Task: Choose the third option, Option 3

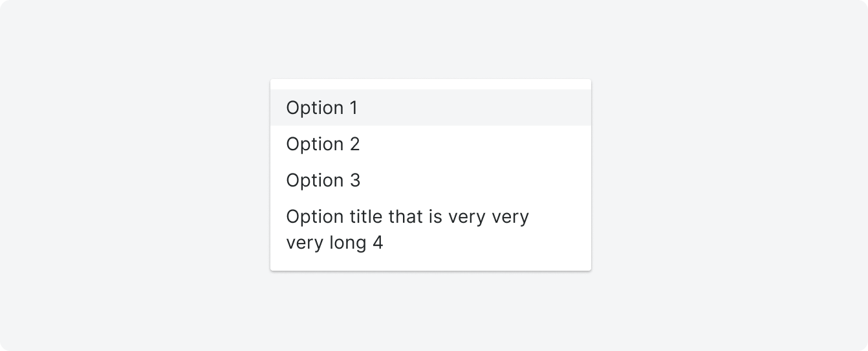Action: pyautogui.click(x=431, y=180)
